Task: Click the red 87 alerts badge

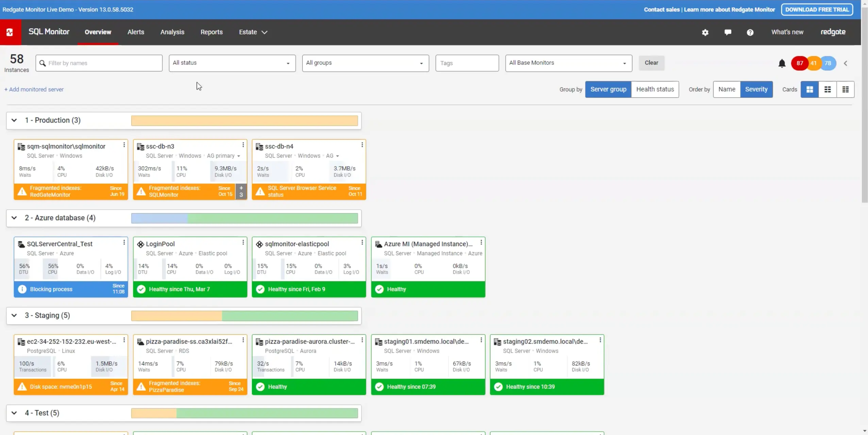Action: 799,63
